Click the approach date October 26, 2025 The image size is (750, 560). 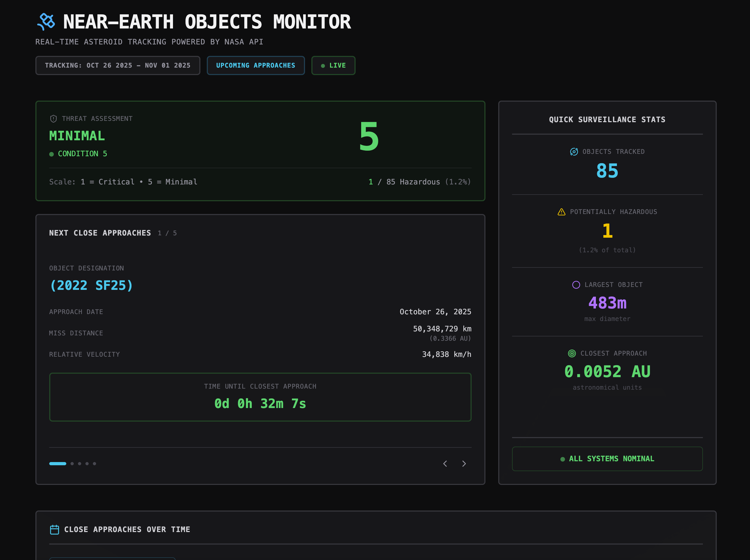point(435,312)
